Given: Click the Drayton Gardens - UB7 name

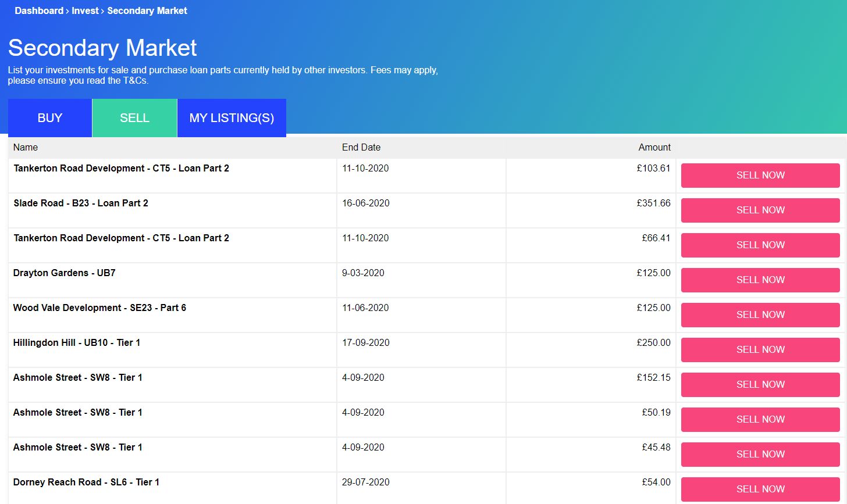Looking at the screenshot, I should point(65,273).
